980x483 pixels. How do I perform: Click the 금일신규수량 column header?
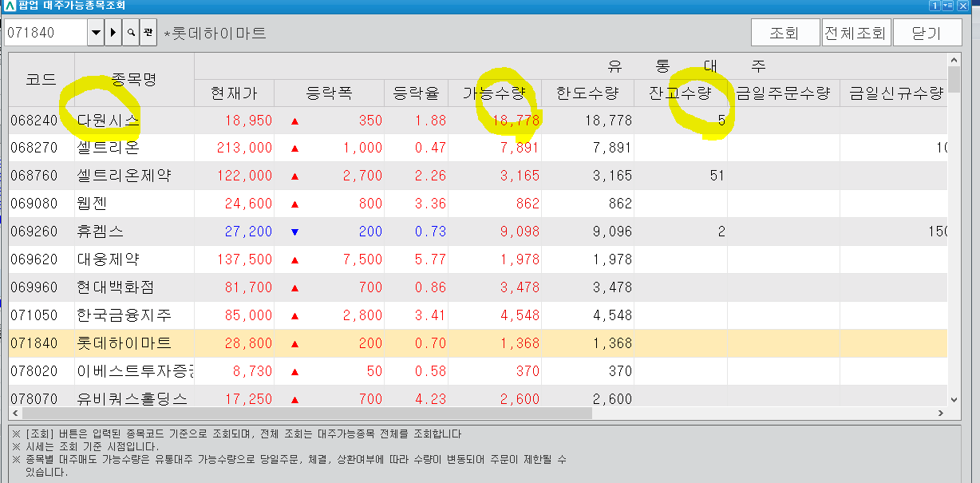(x=893, y=93)
